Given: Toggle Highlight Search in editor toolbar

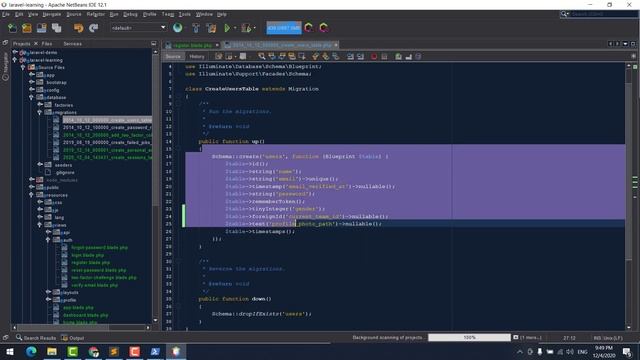Looking at the screenshot, I should [x=292, y=56].
